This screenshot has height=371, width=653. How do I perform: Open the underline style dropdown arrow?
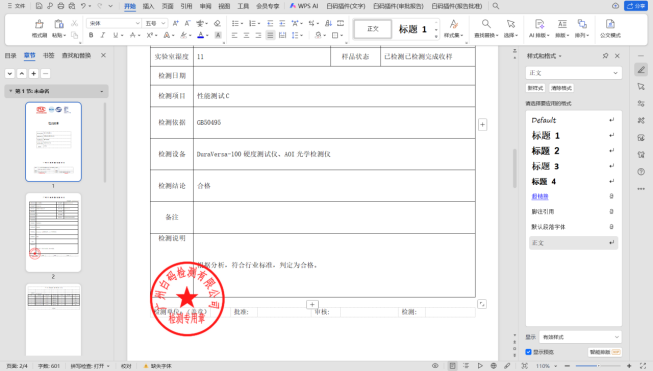point(122,35)
